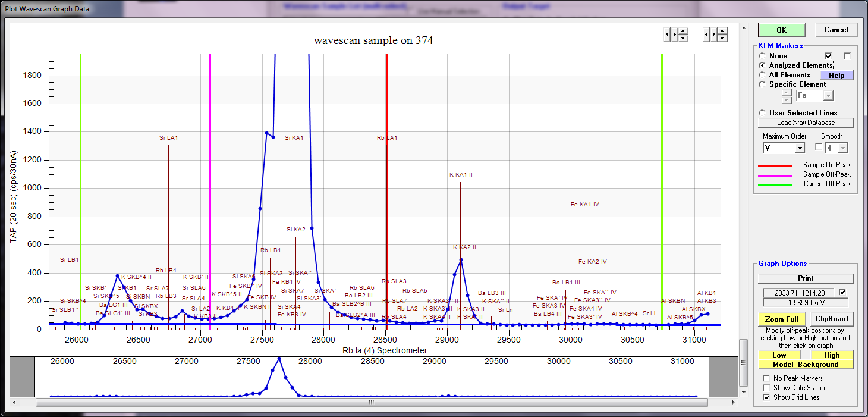Click left arrow of second graph pan control
Screen dimensions: 868x417
click(x=706, y=35)
